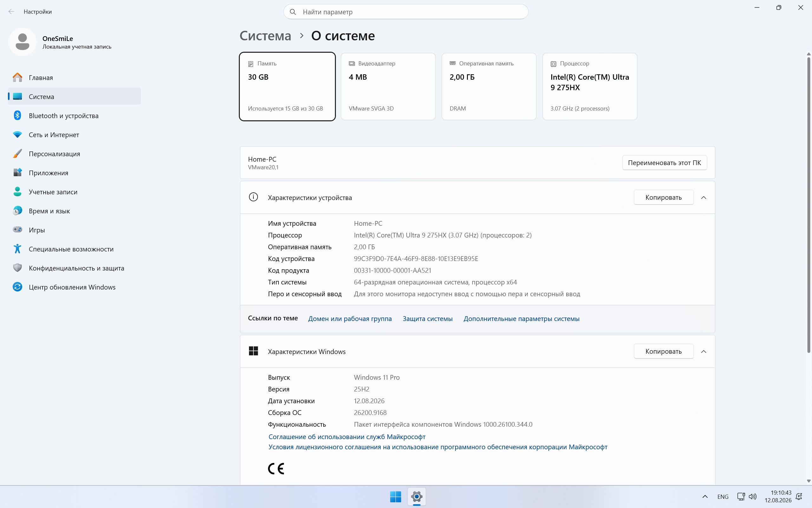This screenshot has height=508, width=812.
Task: Click the Windows logo beside Характеристики Windows
Action: coord(253,351)
